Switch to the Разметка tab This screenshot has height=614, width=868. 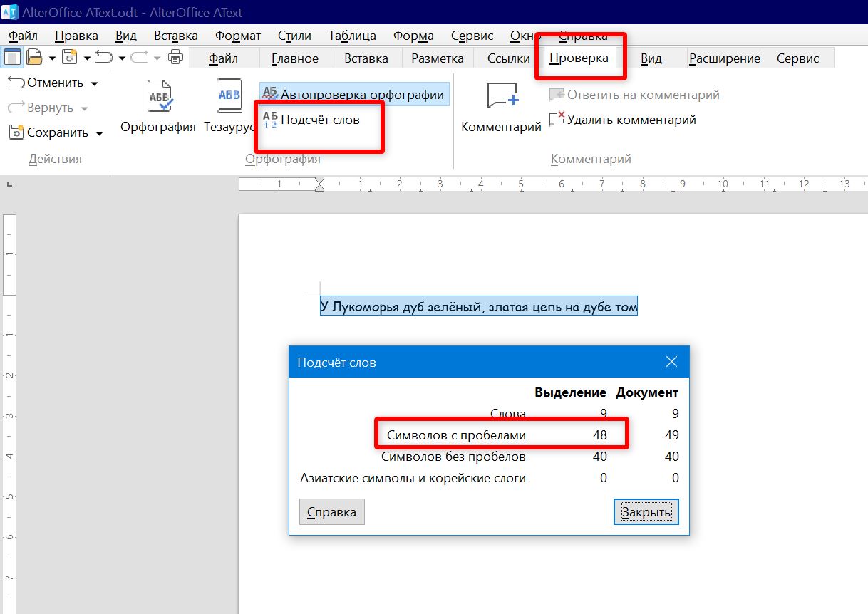[438, 58]
